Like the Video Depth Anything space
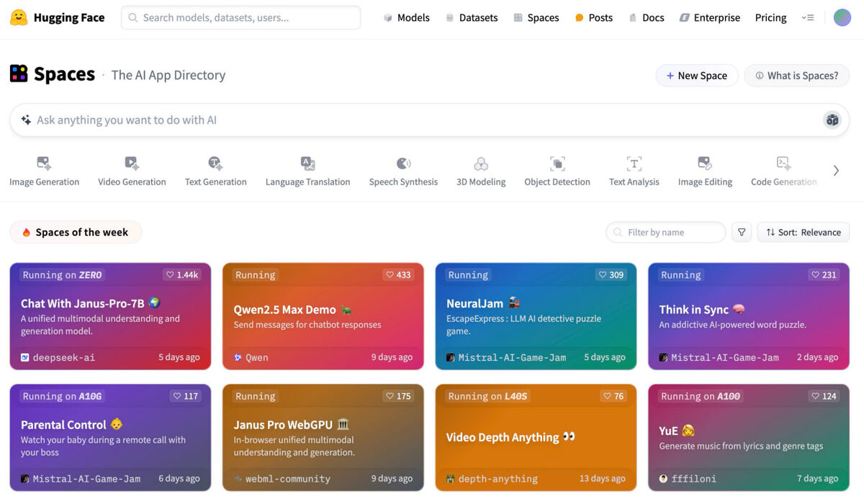Screen dimensions: 864x504 click(613, 396)
